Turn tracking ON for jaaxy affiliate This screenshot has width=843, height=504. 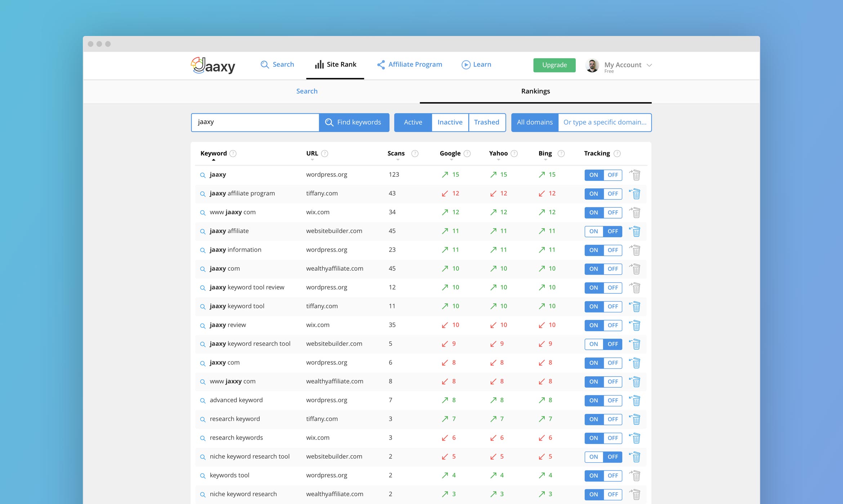[594, 231]
